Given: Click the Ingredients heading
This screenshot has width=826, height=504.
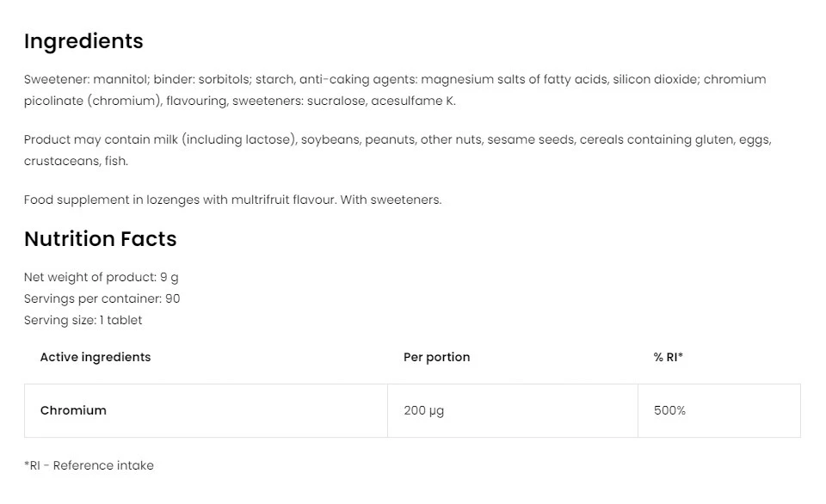Looking at the screenshot, I should [83, 41].
